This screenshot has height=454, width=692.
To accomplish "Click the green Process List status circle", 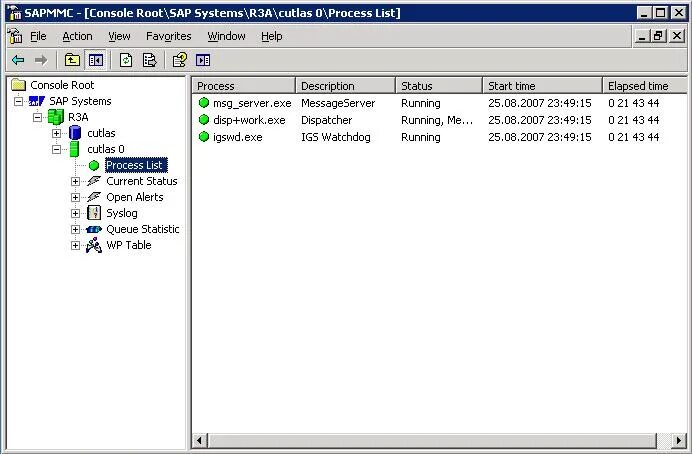I will 94,165.
